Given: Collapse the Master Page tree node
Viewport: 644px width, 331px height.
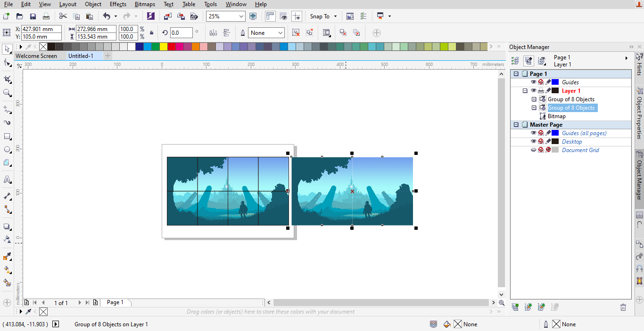Looking at the screenshot, I should (516, 125).
